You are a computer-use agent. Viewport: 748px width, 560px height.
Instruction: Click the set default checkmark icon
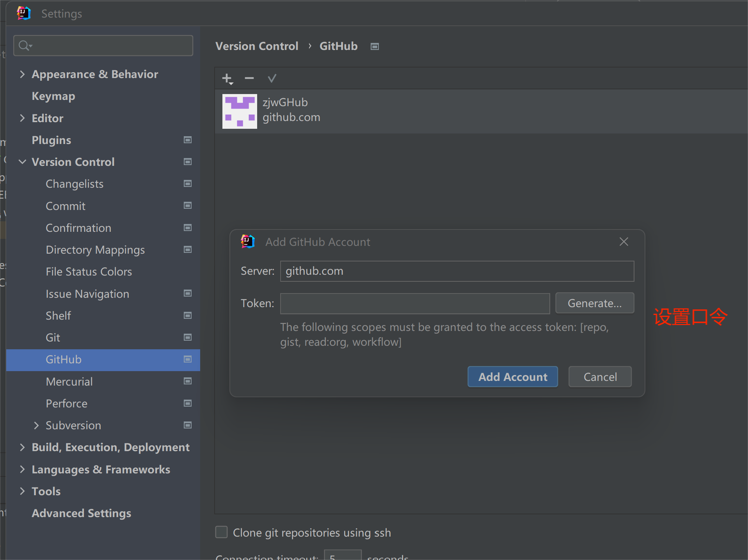click(272, 78)
